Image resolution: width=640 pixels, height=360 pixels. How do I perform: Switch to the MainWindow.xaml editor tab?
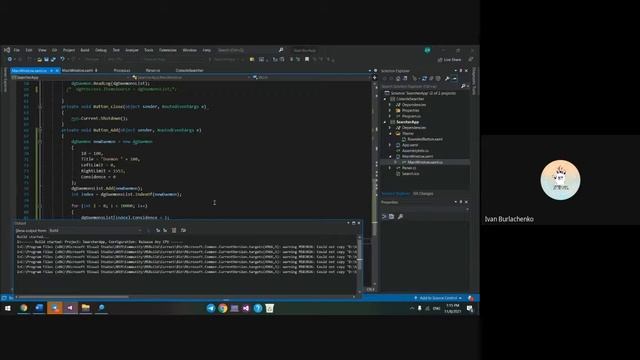78,71
